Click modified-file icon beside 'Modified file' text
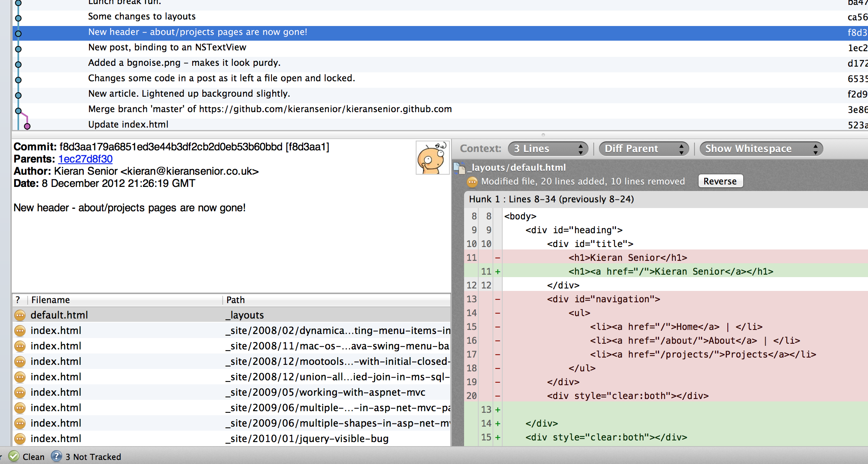This screenshot has width=868, height=464. click(x=472, y=182)
